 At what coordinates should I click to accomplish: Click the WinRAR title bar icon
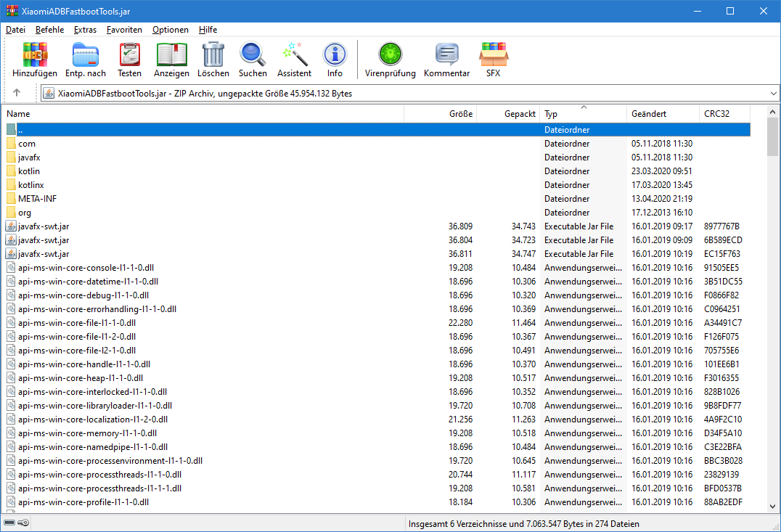pyautogui.click(x=12, y=11)
